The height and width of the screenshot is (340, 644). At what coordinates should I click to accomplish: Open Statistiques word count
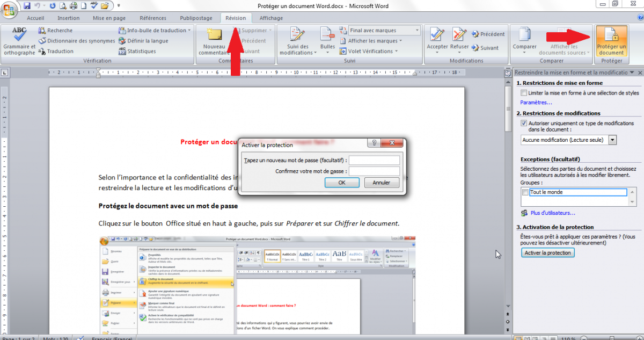[x=137, y=51]
